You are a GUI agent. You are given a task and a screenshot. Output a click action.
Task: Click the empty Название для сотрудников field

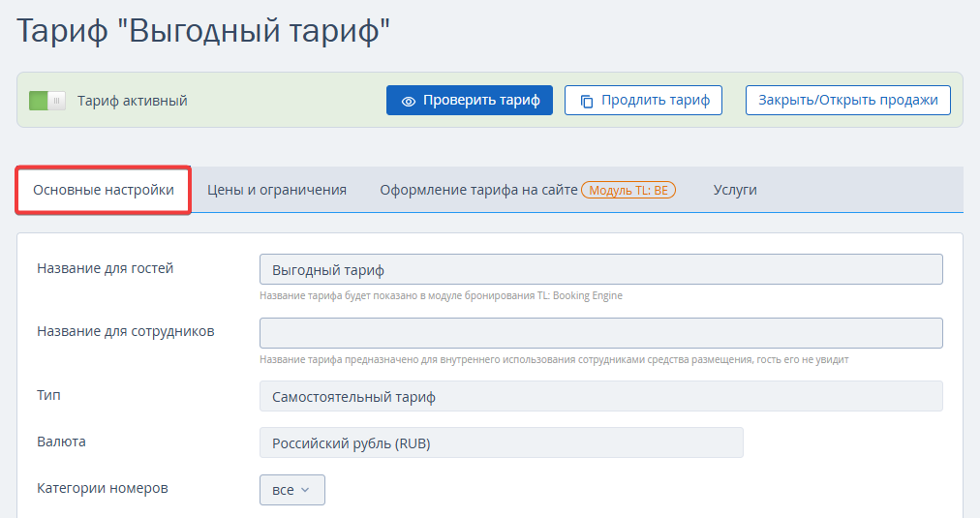[x=600, y=333]
